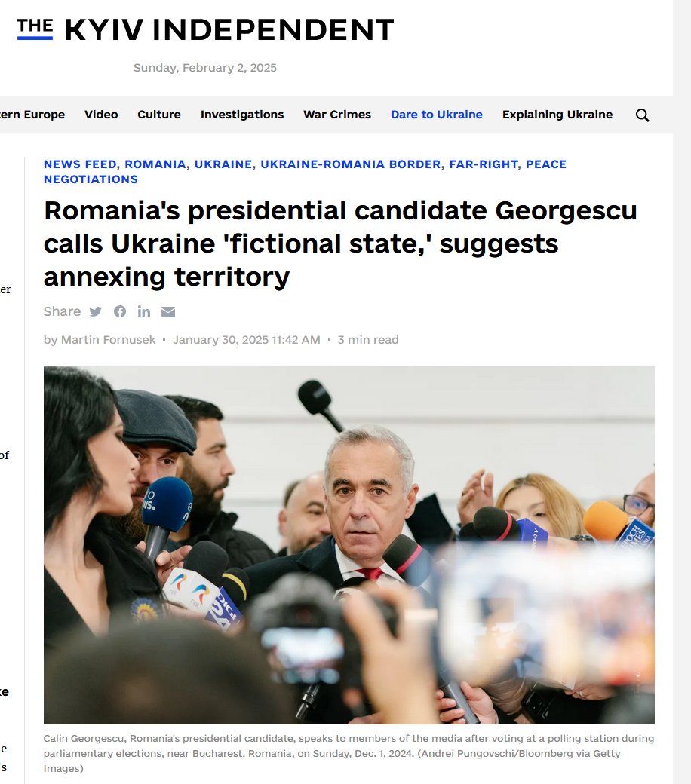Open War Crimes section
The image size is (691, 784).
point(337,115)
